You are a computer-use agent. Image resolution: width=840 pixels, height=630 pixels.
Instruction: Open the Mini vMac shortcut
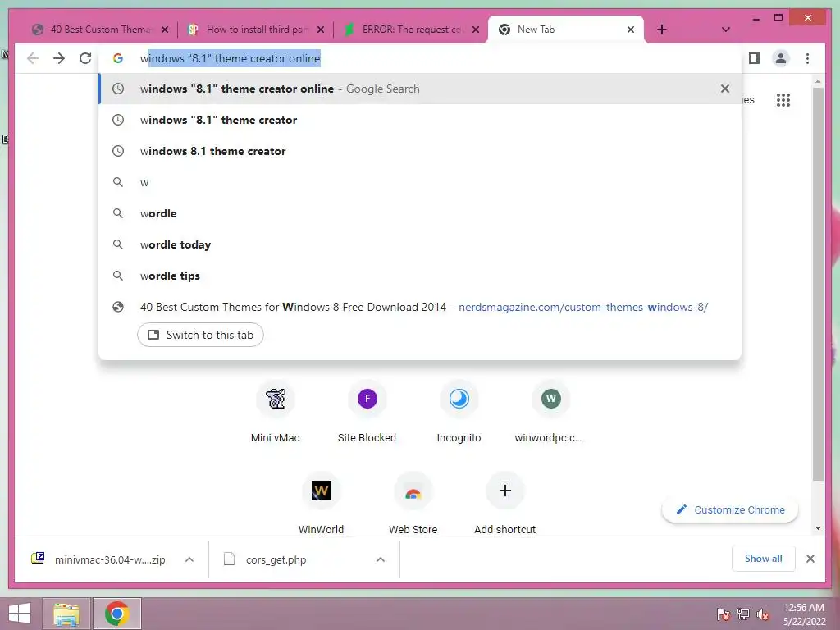[276, 412]
